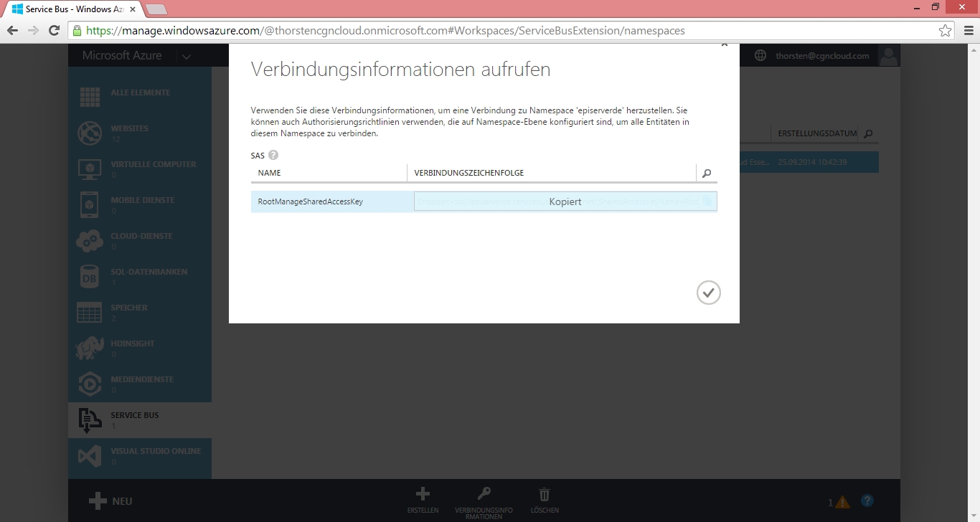
Task: Click the Neu button in bottom bar
Action: click(x=111, y=501)
